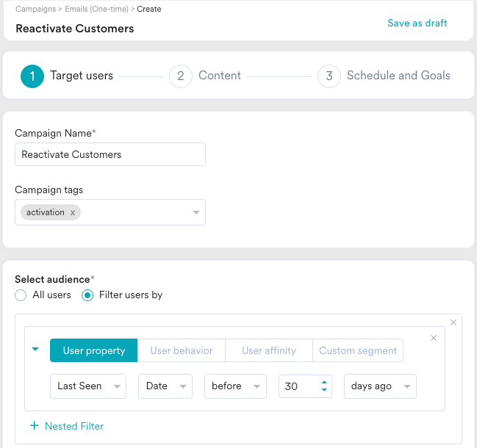Decrease the days value with down arrow

pos(324,390)
